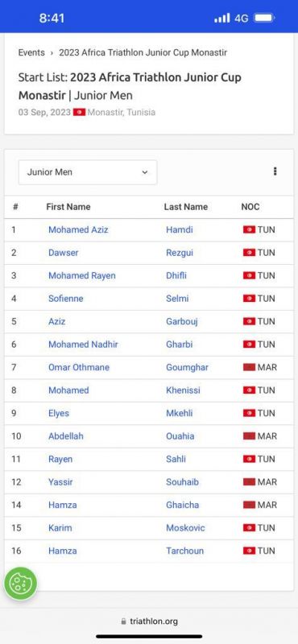Tap the triathlon.org address bar
This screenshot has width=298, height=644.
tap(149, 621)
